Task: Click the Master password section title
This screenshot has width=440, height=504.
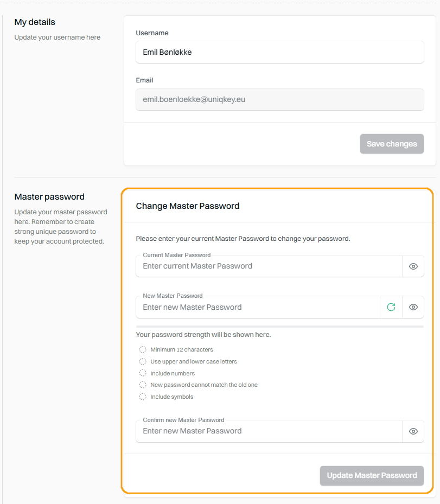Action: (49, 196)
